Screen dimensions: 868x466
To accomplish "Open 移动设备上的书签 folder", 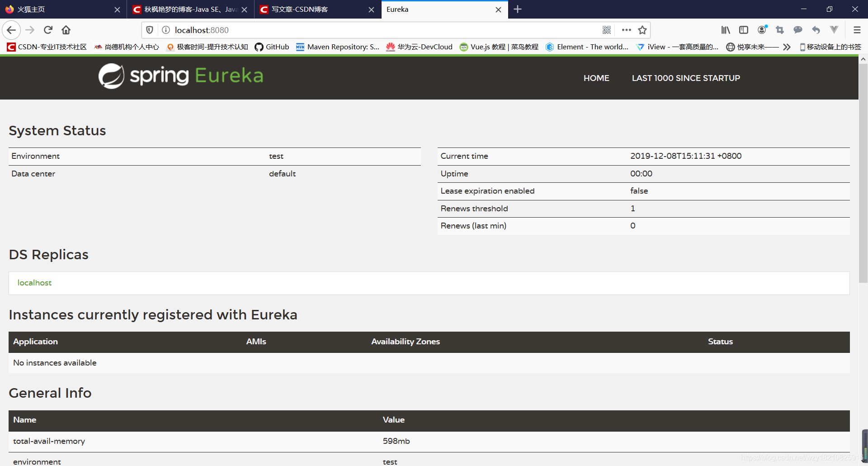I will tap(830, 47).
